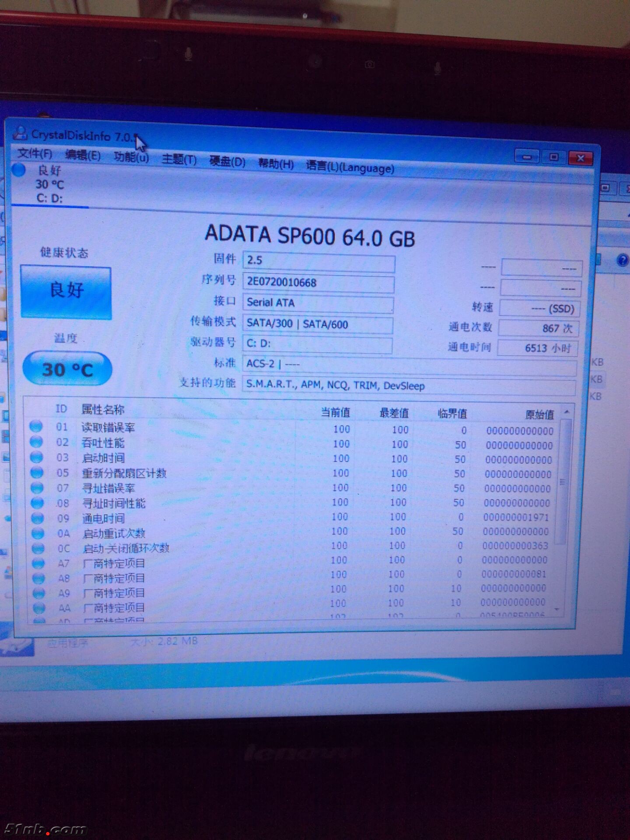
Task: Open the 语言(L)(Language) menu
Action: [x=350, y=167]
